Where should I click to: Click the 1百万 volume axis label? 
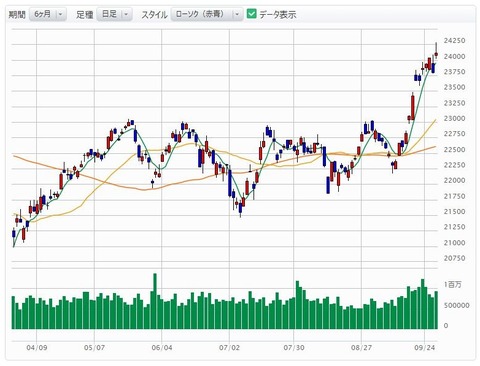(453, 285)
